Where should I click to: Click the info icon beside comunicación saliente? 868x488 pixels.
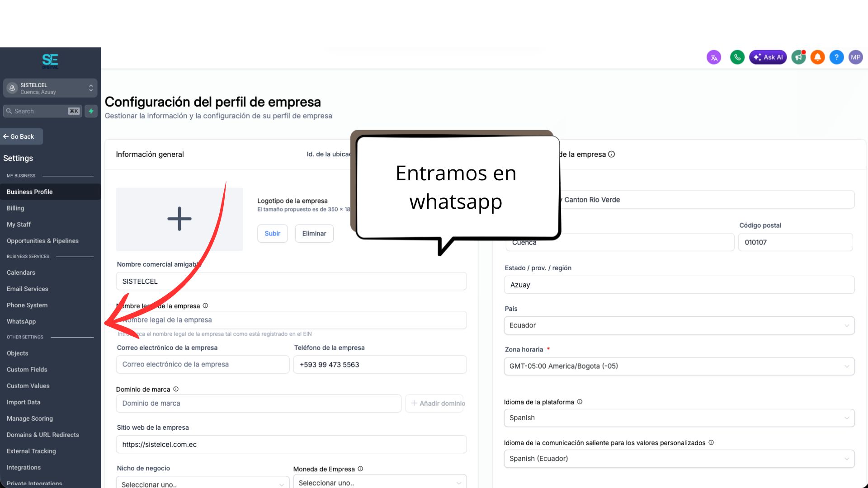711,443
